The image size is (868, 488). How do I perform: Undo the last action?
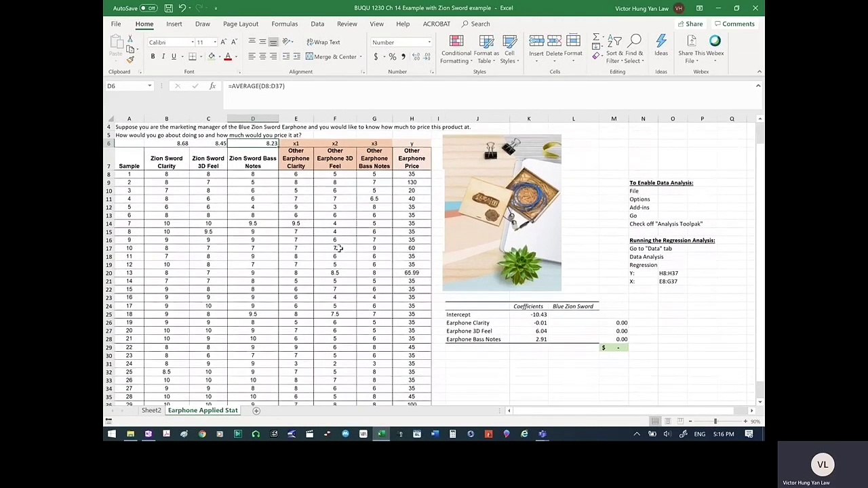[x=182, y=8]
